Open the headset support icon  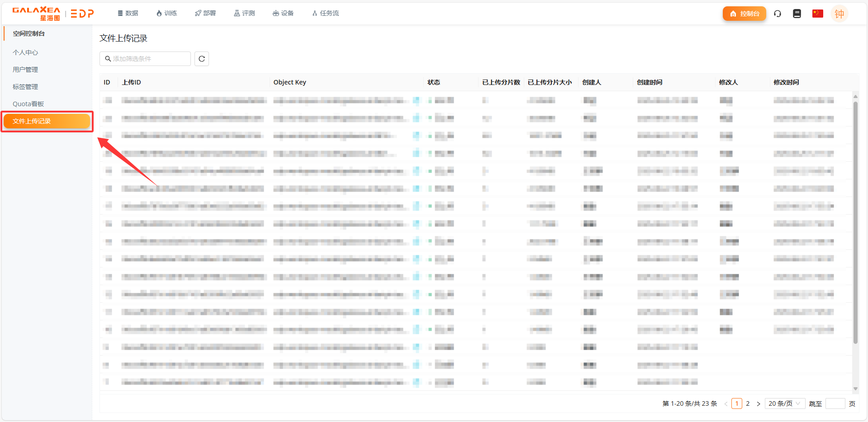click(x=778, y=14)
